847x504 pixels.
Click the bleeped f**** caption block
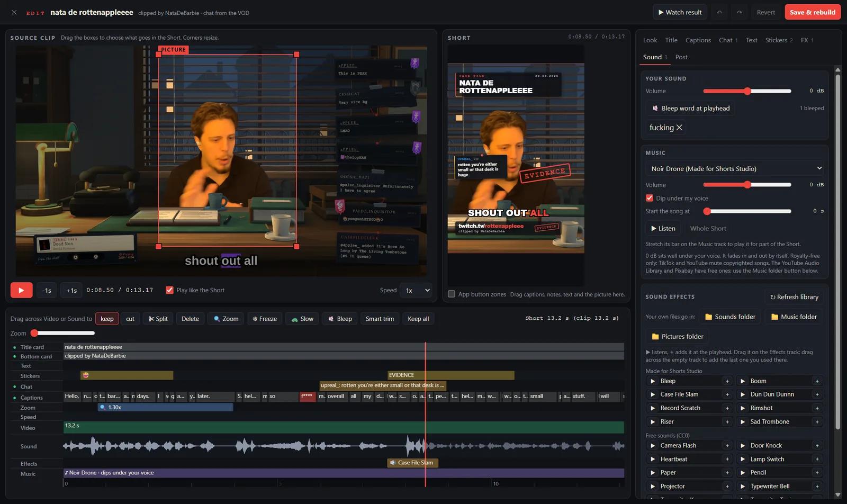[x=308, y=396]
